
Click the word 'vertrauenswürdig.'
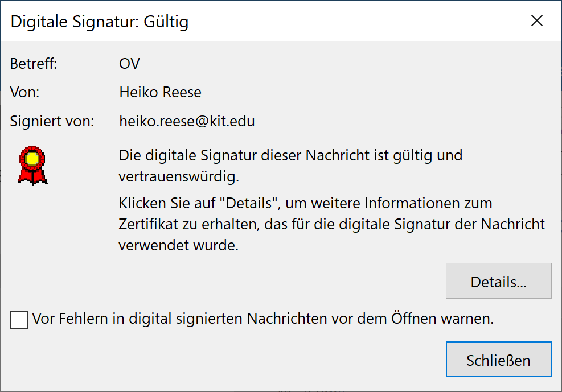pyautogui.click(x=179, y=176)
